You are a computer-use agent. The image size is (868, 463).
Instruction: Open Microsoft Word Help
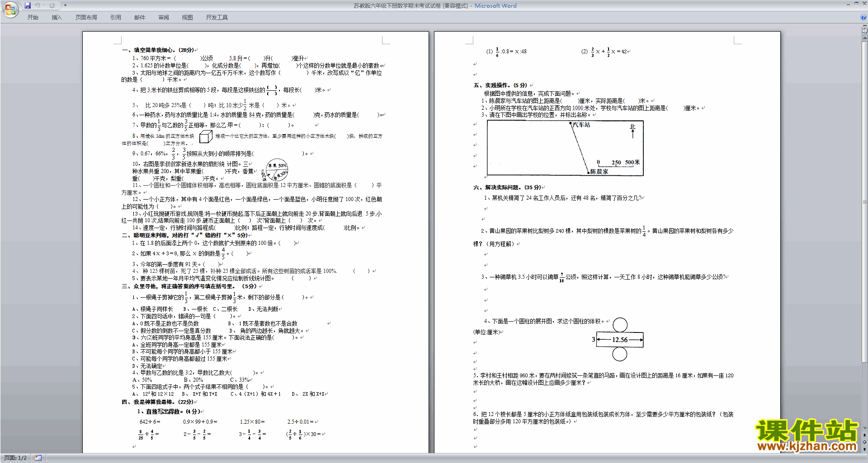tap(863, 17)
